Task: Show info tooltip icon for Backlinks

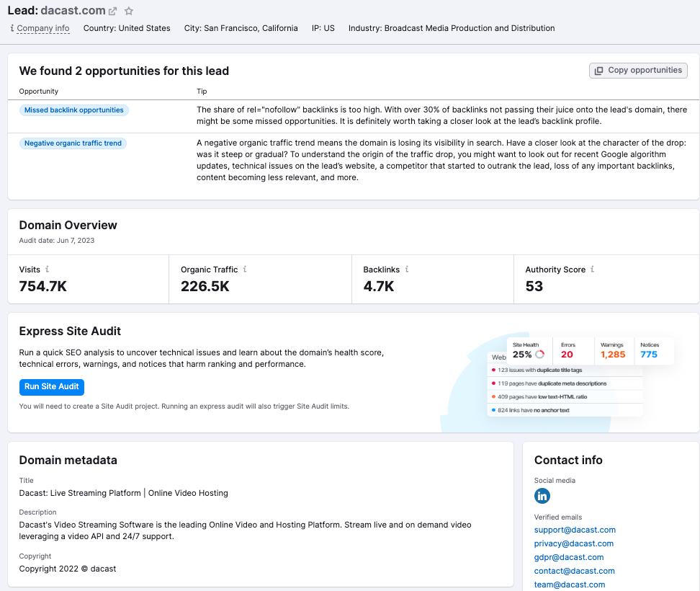Action: (x=407, y=269)
